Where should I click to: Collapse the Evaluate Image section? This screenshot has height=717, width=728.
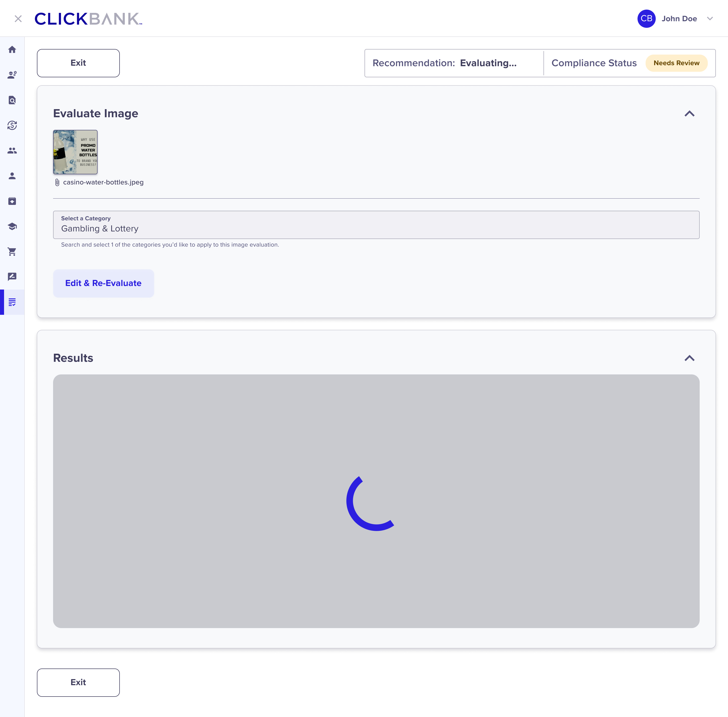(689, 114)
